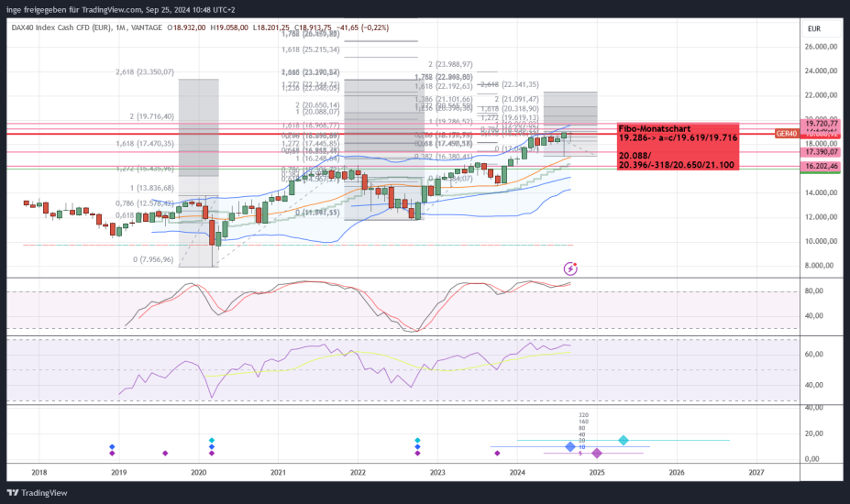This screenshot has width=850, height=504.
Task: Click the 16.202,46 red price axis label
Action: click(822, 168)
